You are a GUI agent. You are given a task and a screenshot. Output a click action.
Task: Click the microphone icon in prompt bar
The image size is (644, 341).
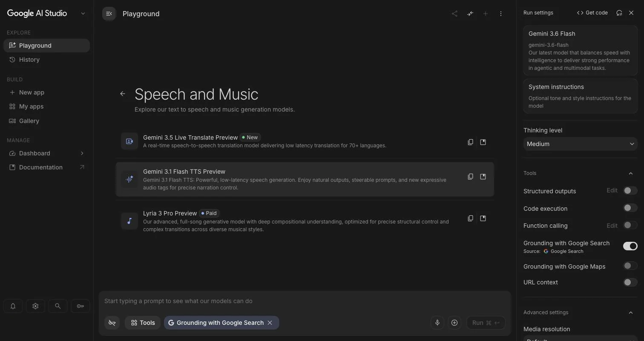click(437, 323)
